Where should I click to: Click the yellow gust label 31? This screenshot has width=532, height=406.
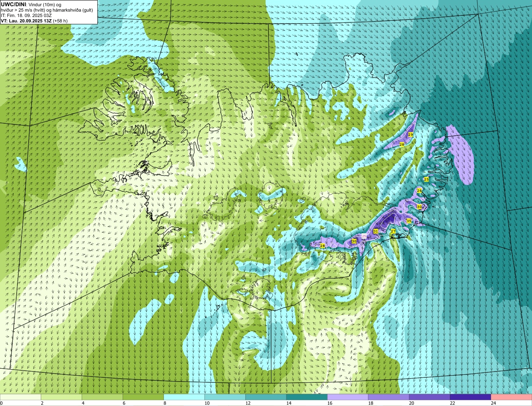pos(376,231)
